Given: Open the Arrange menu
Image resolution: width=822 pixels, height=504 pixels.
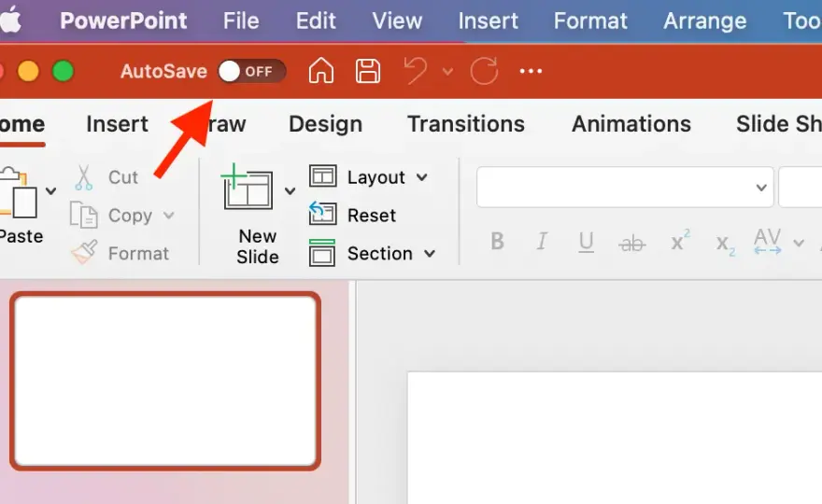Looking at the screenshot, I should 704,21.
